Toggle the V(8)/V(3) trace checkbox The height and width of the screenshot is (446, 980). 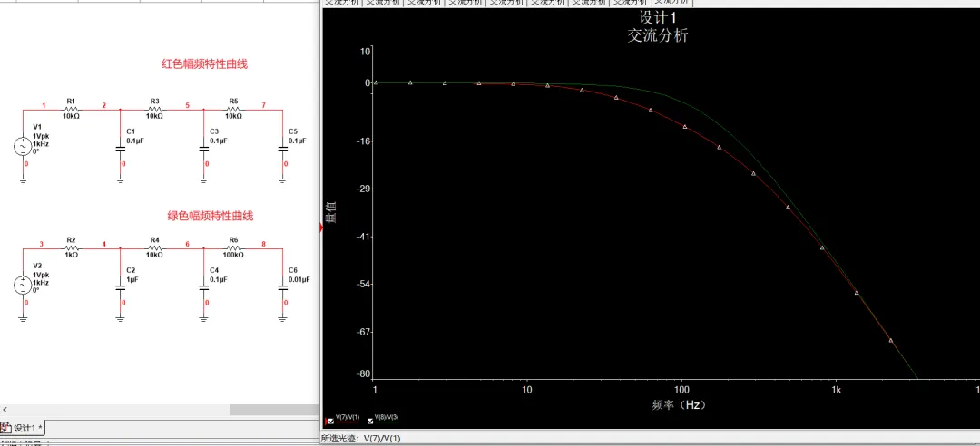pyautogui.click(x=370, y=421)
